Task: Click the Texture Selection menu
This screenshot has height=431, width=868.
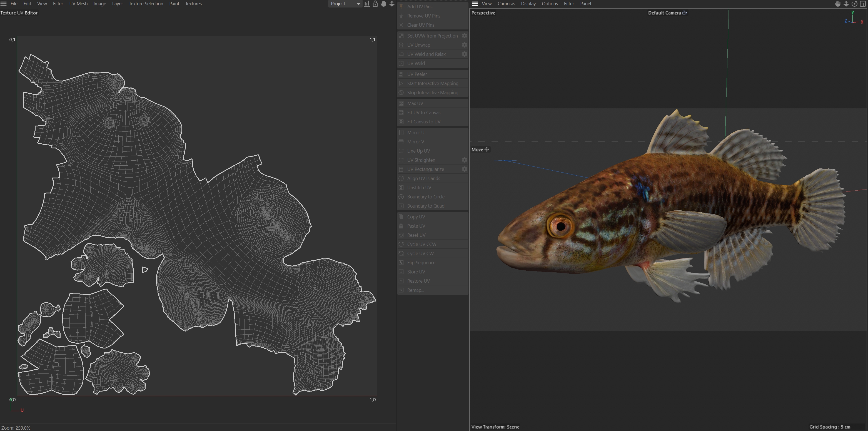Action: tap(146, 4)
